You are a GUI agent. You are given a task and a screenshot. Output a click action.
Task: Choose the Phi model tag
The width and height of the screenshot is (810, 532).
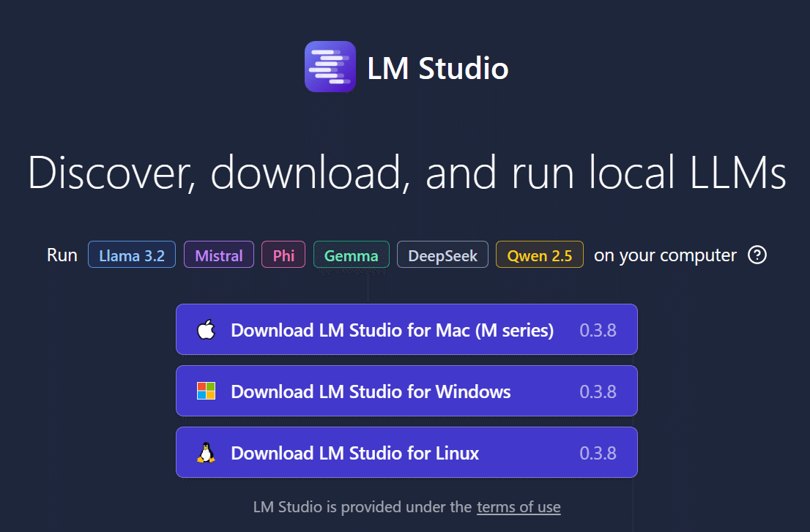pos(283,255)
